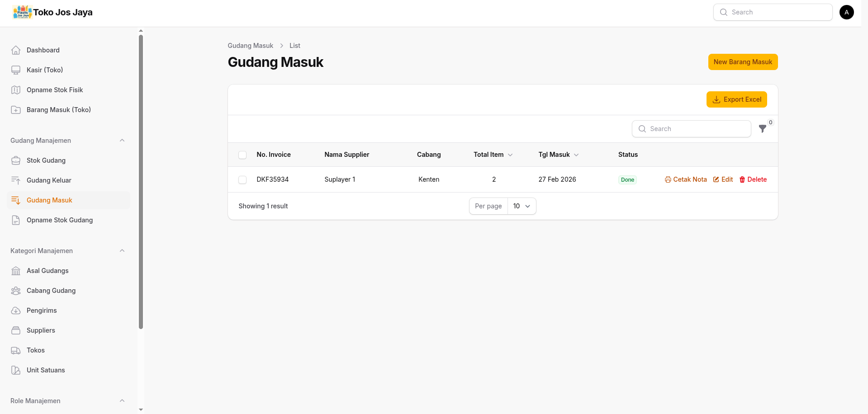Click the Stok Gudang archive icon

[x=16, y=160]
